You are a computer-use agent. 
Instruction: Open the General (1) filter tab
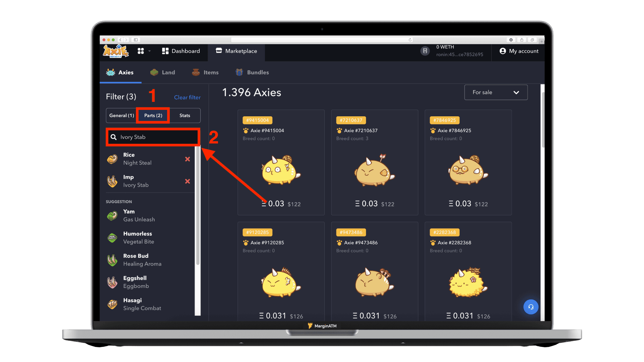[x=121, y=115]
